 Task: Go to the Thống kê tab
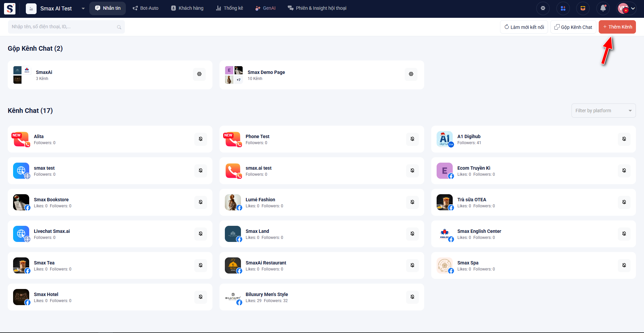[229, 8]
